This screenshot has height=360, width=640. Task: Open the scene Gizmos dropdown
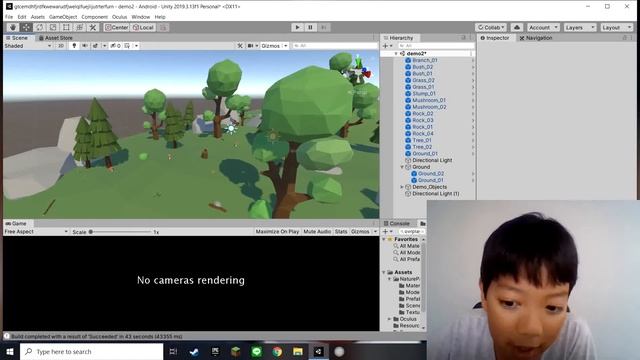tap(274, 46)
